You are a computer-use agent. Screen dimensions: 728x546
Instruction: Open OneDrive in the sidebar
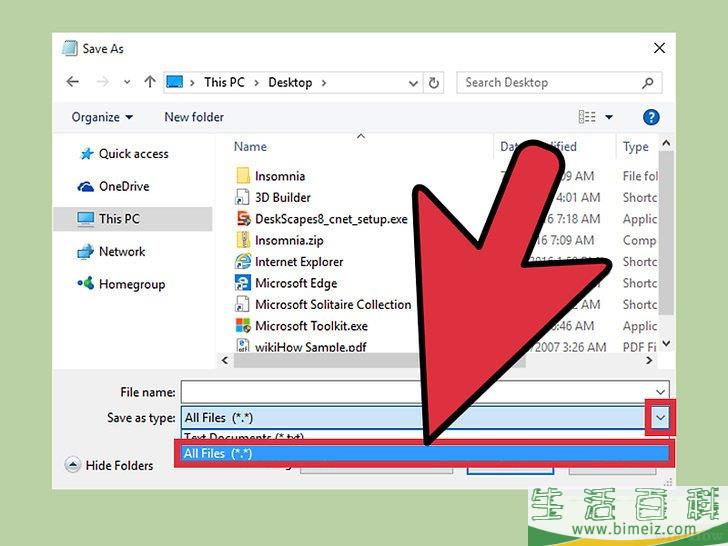[x=123, y=186]
